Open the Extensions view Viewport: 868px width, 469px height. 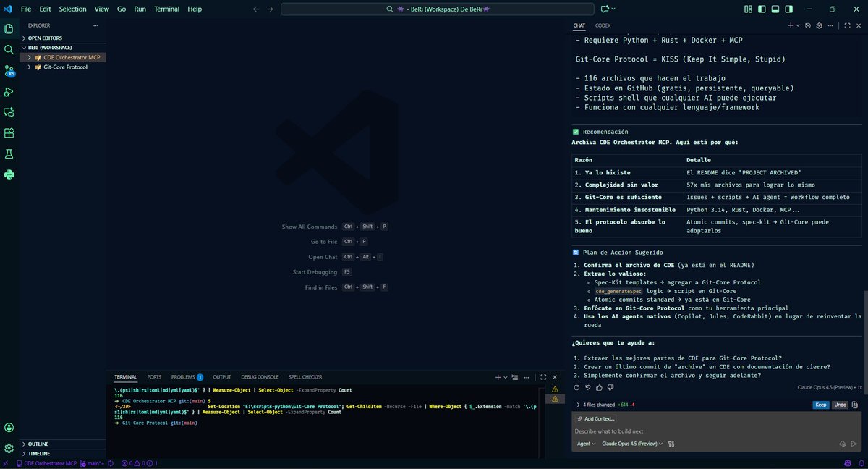(9, 133)
